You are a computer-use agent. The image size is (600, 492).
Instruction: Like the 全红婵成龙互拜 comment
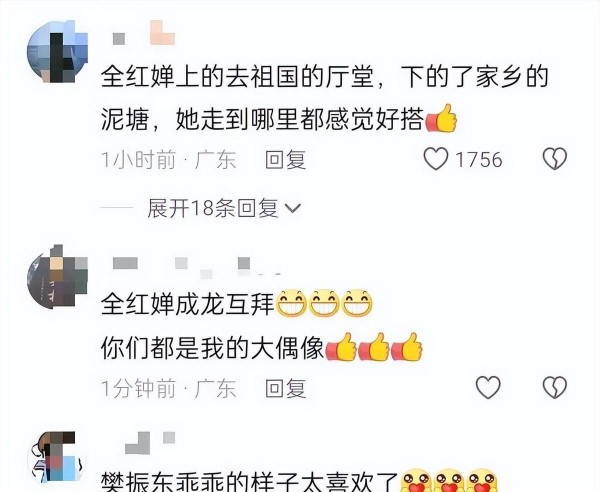click(x=488, y=387)
